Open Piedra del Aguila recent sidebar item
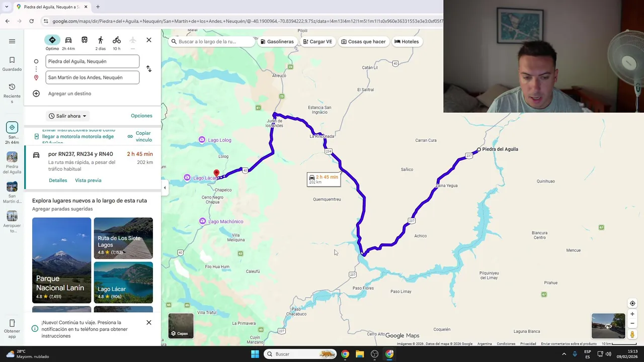The height and width of the screenshot is (362, 644). pos(12,163)
